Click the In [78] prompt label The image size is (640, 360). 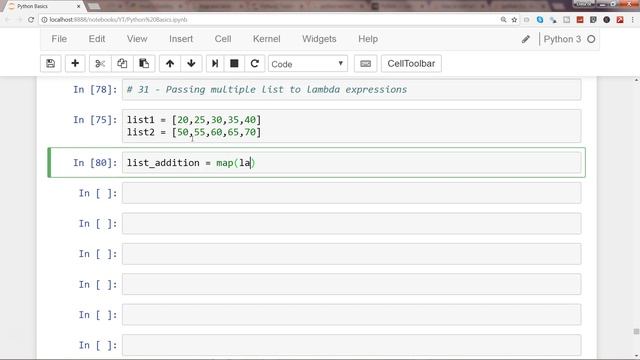click(x=95, y=89)
